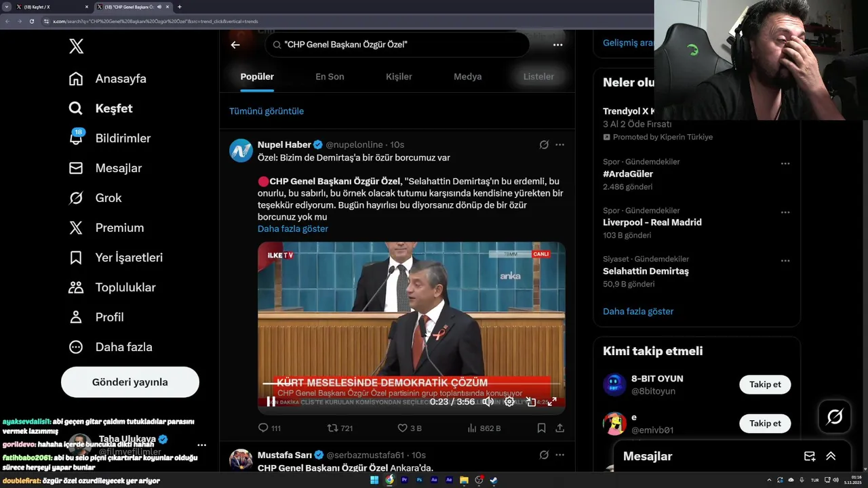The height and width of the screenshot is (488, 868).
Task: Toggle picture-in-picture on the video
Action: (531, 401)
